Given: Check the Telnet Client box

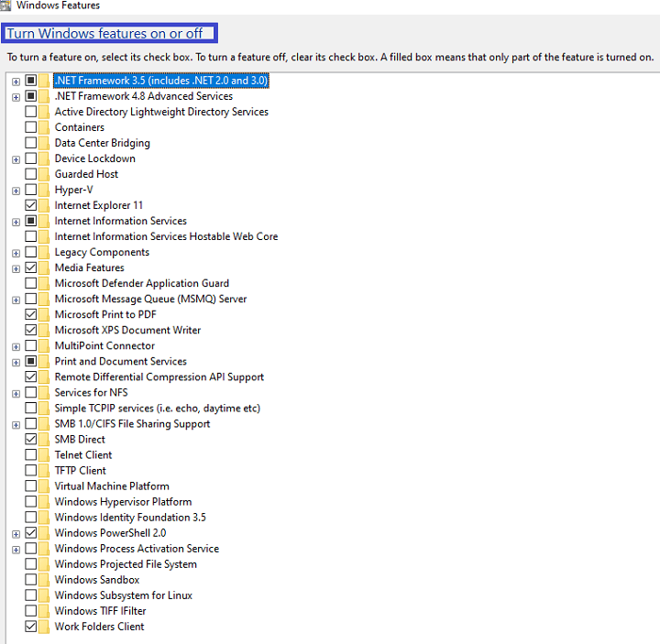Looking at the screenshot, I should [31, 454].
